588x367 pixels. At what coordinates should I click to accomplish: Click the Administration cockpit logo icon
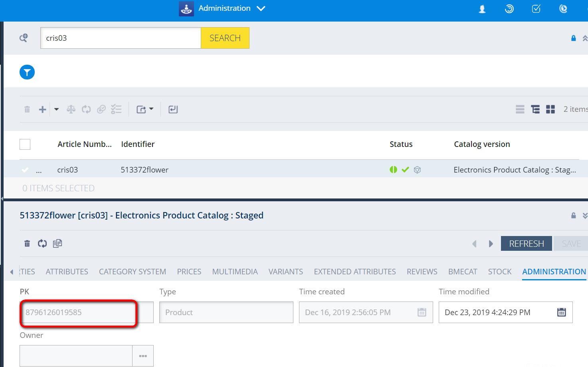(186, 8)
